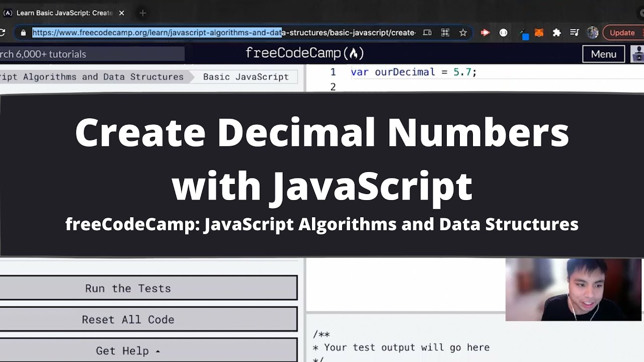644x362 pixels.
Task: Open the media control playlist icon
Action: 575,33
